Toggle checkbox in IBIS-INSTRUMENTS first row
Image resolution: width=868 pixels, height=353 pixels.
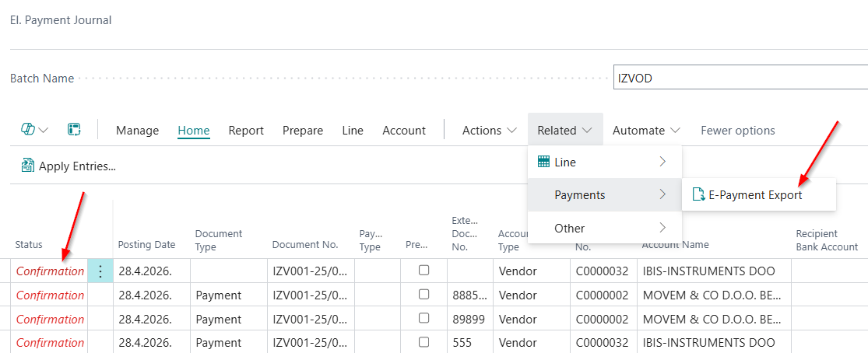[423, 271]
